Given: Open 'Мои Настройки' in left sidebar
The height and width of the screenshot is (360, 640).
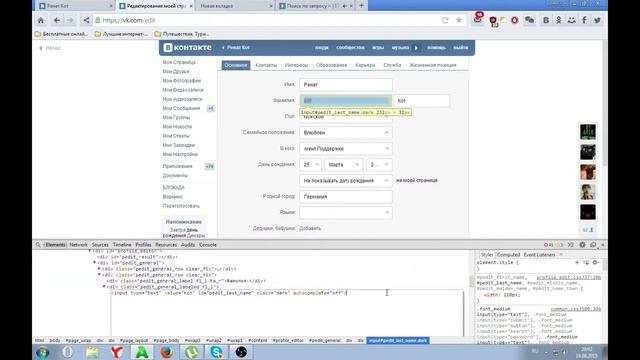Looking at the screenshot, I should 180,154.
